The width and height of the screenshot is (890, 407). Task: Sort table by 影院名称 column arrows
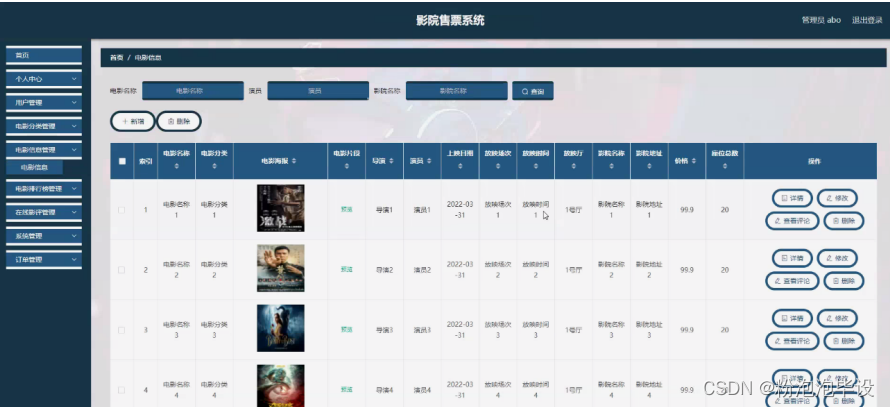[x=611, y=166]
